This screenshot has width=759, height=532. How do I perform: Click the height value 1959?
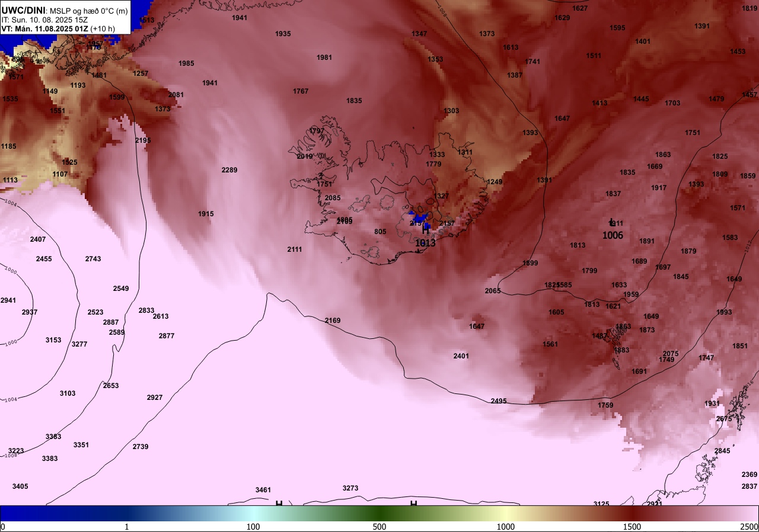(631, 294)
